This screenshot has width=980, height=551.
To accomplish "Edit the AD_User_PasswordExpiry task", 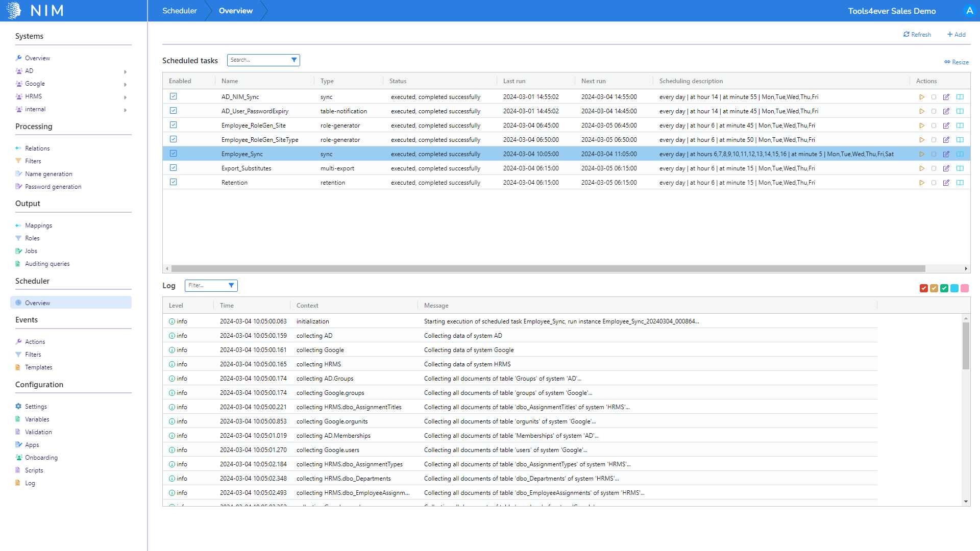I will click(946, 111).
